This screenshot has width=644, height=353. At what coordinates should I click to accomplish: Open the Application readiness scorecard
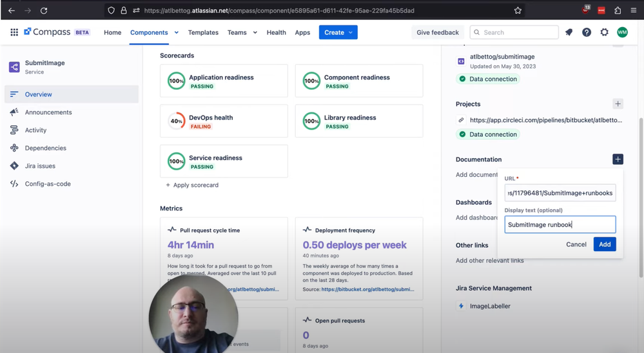(224, 81)
